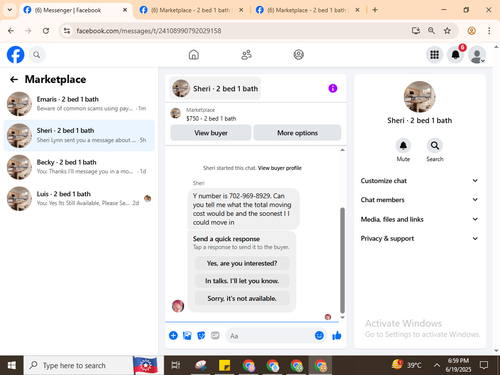Send quick response "In talks. I'll let you know."

click(242, 281)
